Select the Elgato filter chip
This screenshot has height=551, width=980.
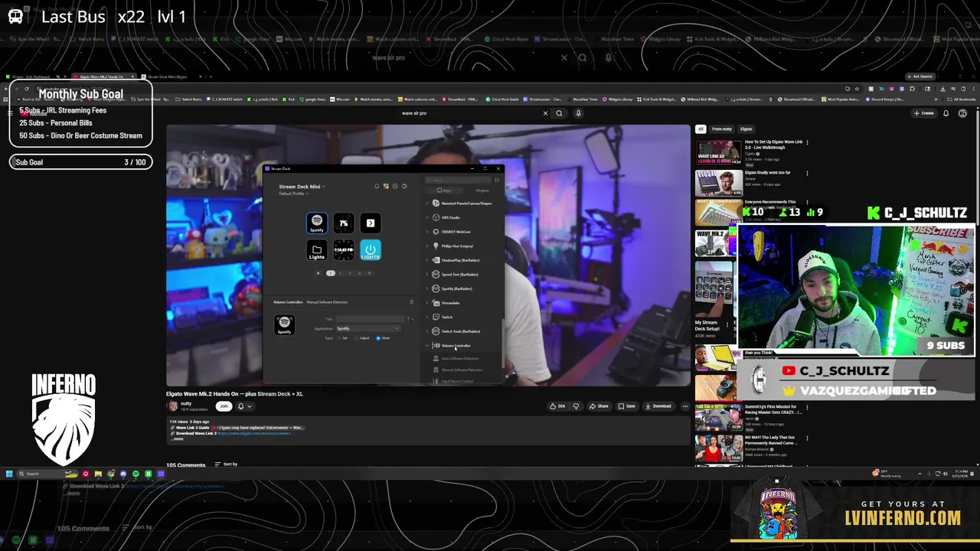tap(746, 129)
